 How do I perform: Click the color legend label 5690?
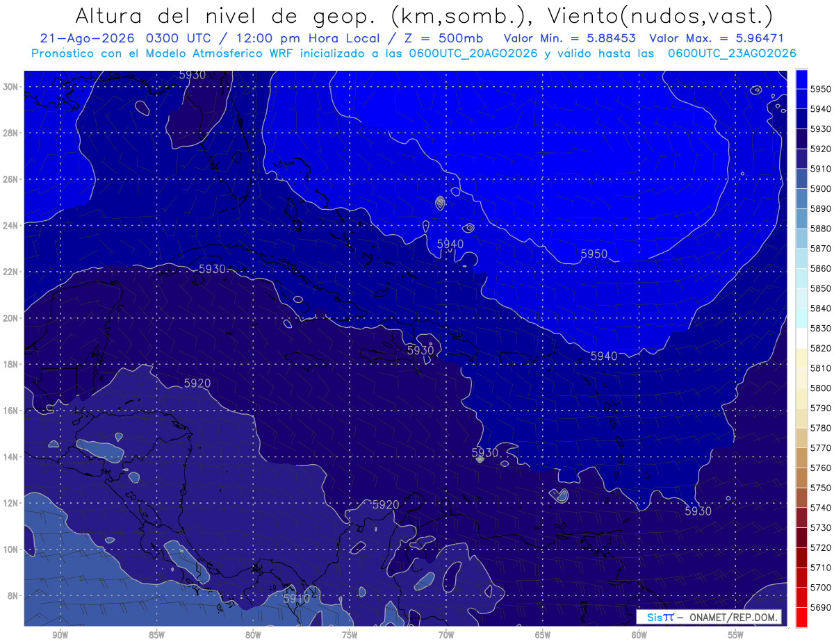point(821,607)
